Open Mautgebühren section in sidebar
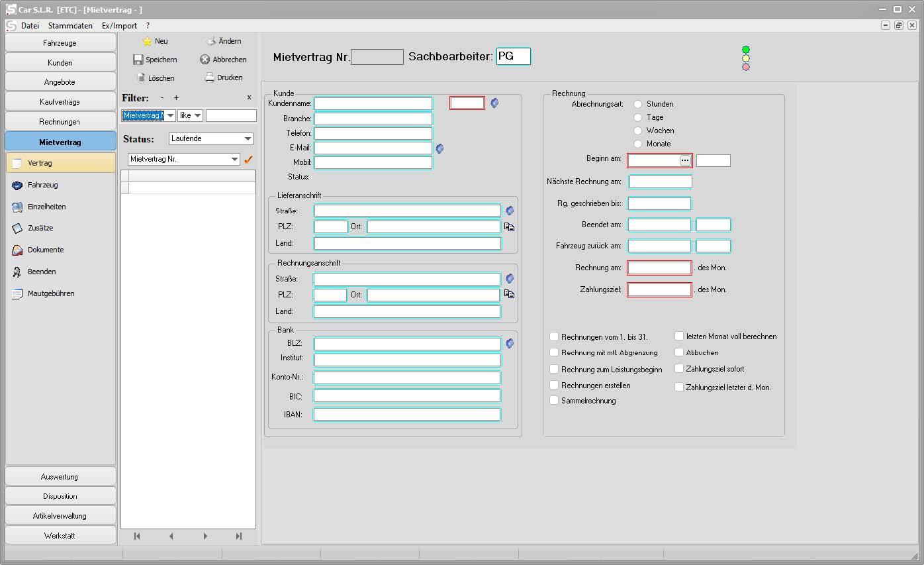The height and width of the screenshot is (565, 924). 50,293
